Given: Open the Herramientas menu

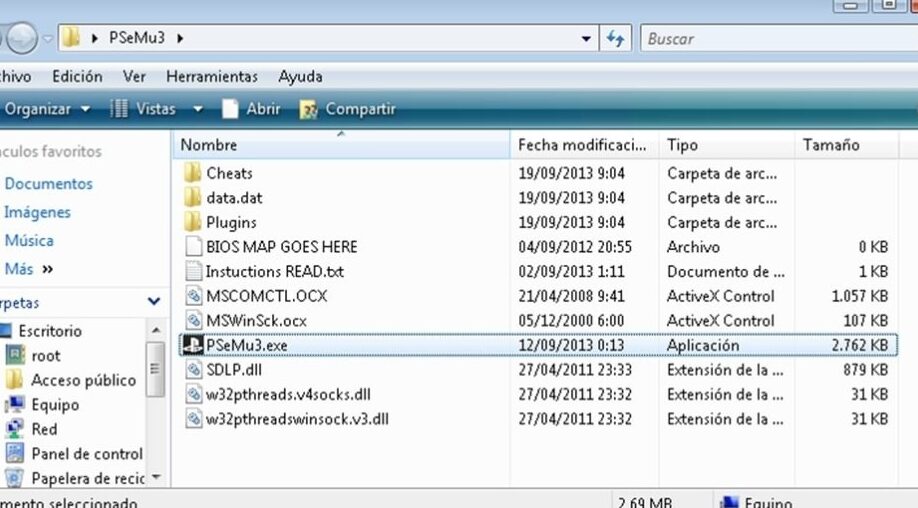Looking at the screenshot, I should pos(212,77).
